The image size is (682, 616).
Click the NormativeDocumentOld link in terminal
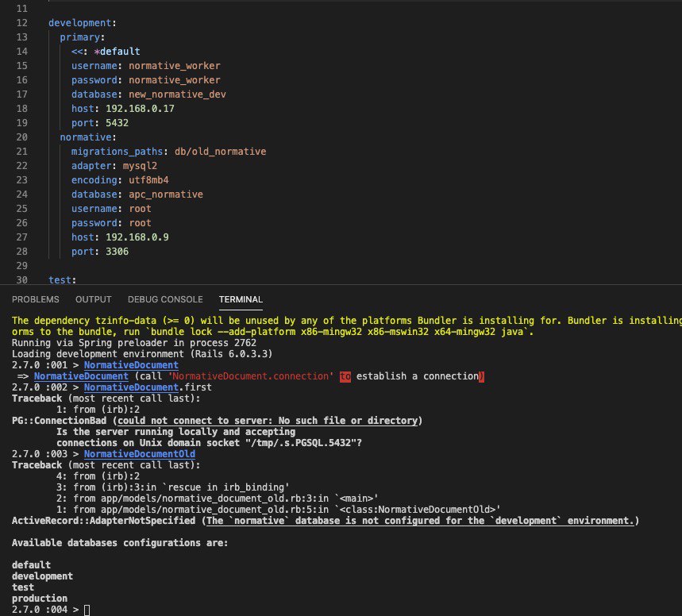point(139,454)
